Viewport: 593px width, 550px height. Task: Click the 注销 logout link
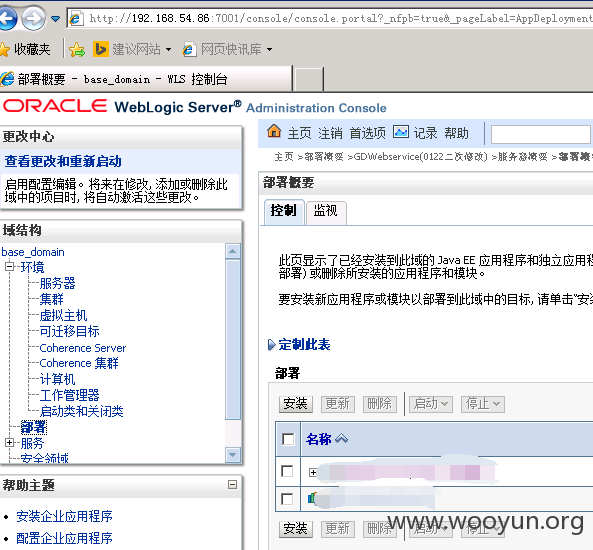coord(330,133)
